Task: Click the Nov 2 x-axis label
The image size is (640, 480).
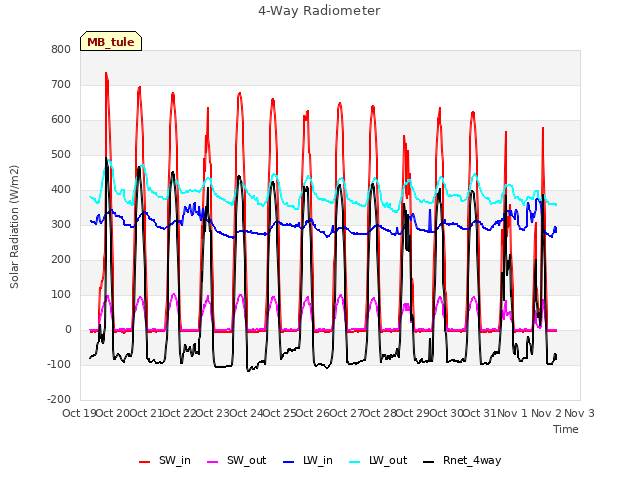Action: pos(546,413)
